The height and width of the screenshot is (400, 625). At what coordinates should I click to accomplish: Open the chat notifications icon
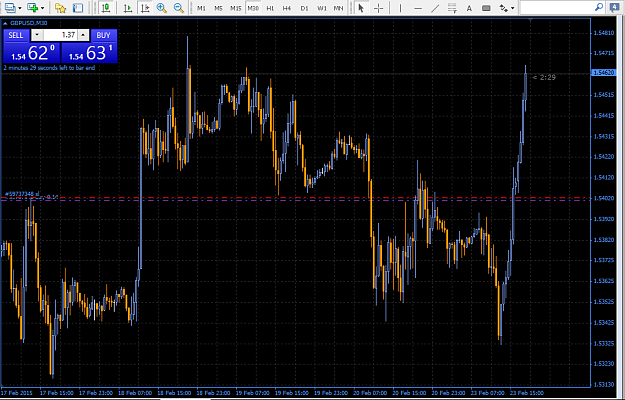(614, 8)
